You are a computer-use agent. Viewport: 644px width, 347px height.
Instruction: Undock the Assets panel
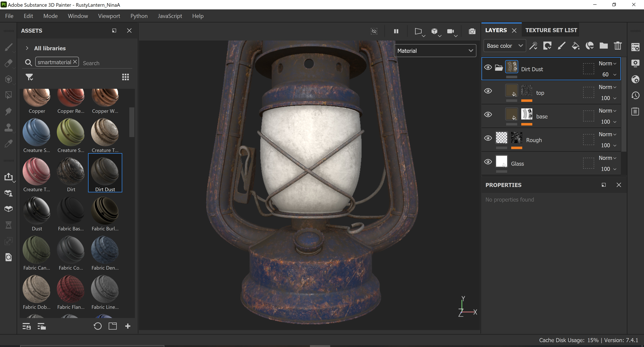click(114, 30)
